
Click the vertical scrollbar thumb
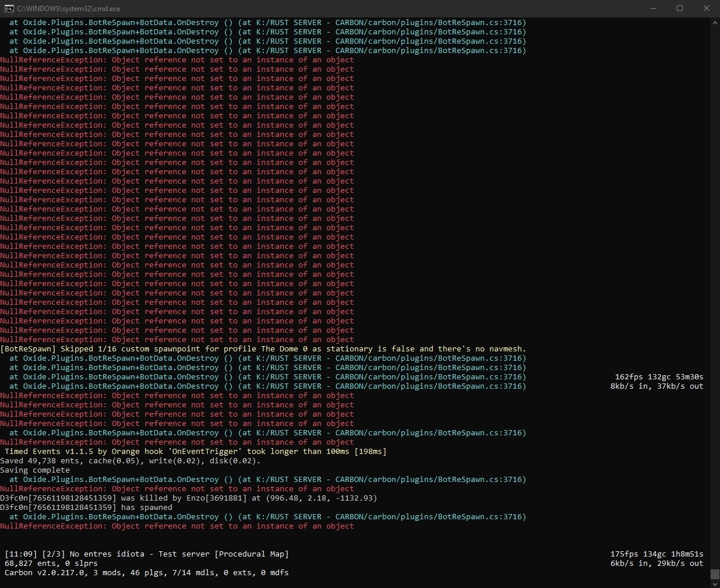(x=715, y=574)
